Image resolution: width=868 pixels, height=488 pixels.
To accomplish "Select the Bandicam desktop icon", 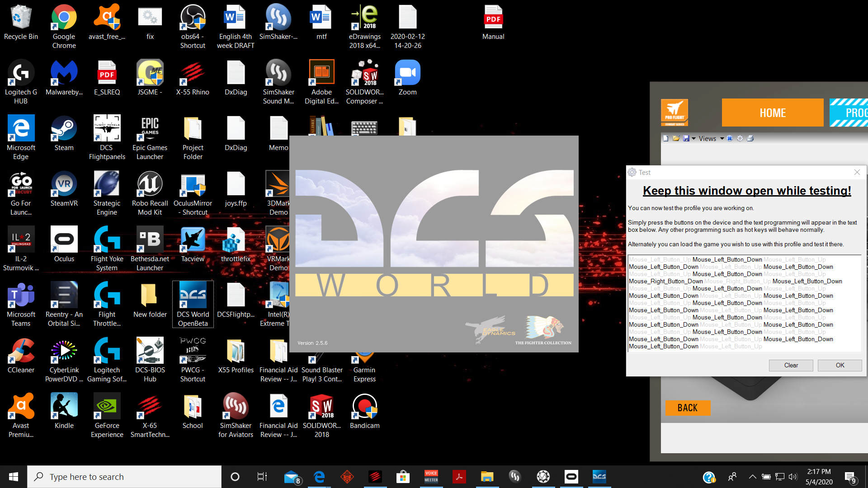I will (364, 411).
